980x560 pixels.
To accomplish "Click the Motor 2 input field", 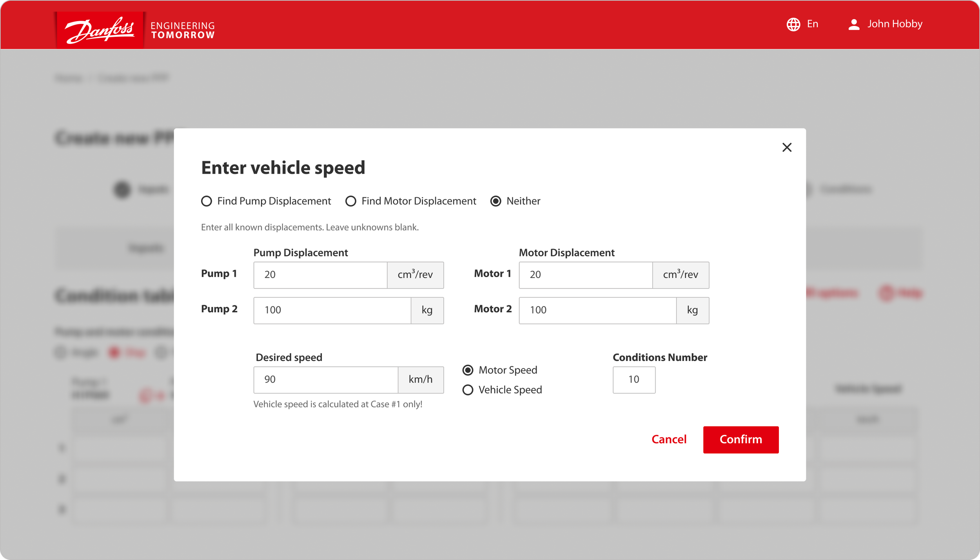I will click(597, 310).
